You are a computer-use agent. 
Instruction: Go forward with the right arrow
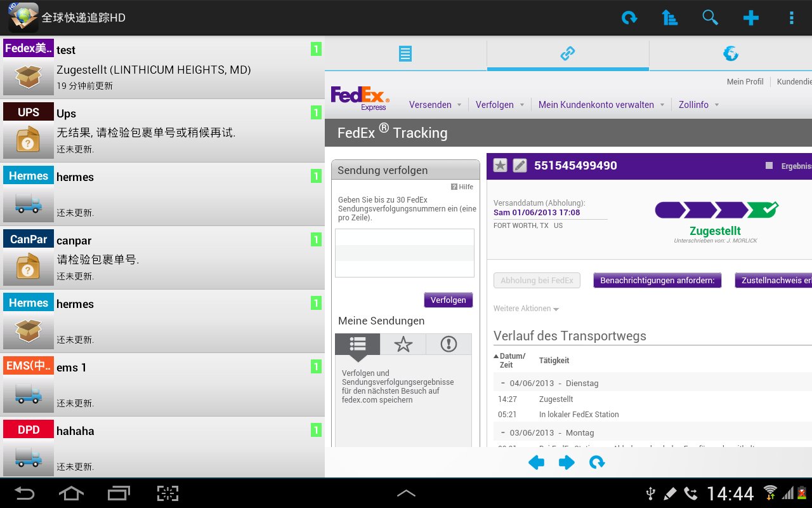[566, 463]
